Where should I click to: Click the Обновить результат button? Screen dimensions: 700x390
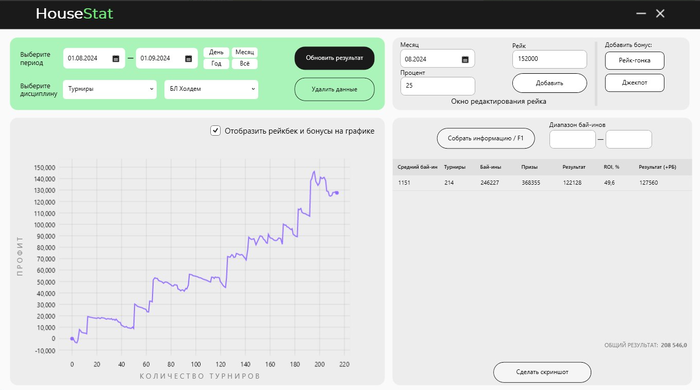coord(334,58)
